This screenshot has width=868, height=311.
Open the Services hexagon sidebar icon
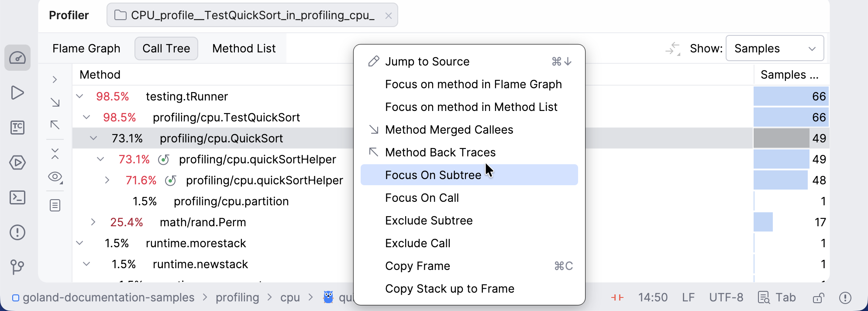(x=17, y=162)
